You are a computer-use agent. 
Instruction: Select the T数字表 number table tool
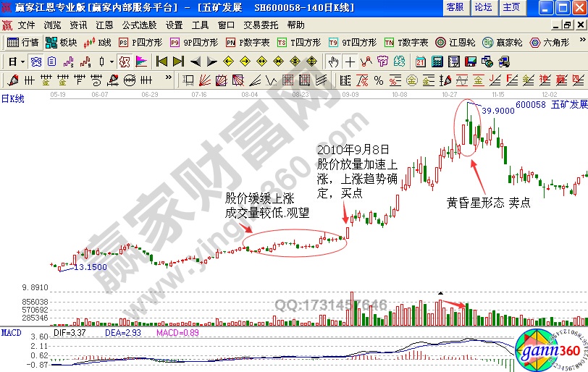click(406, 43)
